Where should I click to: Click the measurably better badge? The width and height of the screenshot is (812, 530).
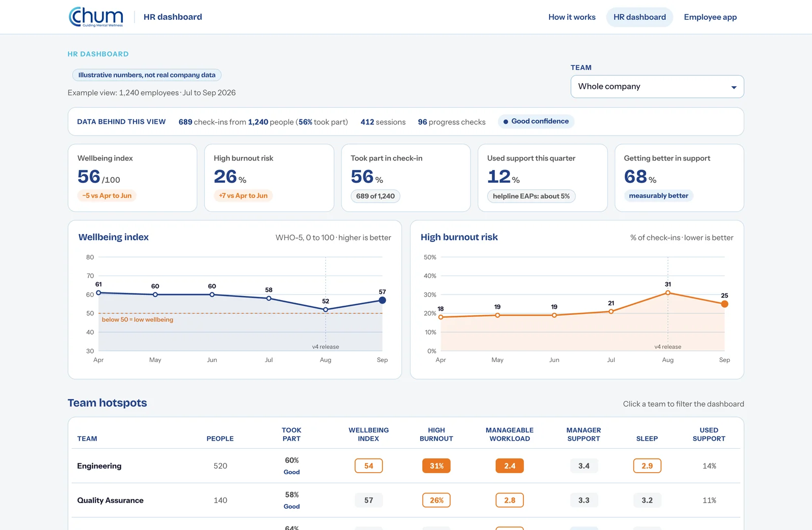tap(659, 195)
